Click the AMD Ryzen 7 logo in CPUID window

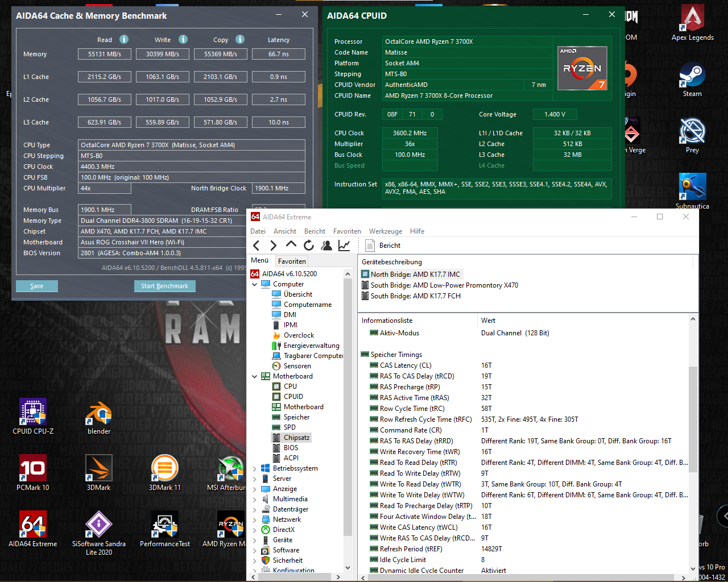pyautogui.click(x=582, y=68)
